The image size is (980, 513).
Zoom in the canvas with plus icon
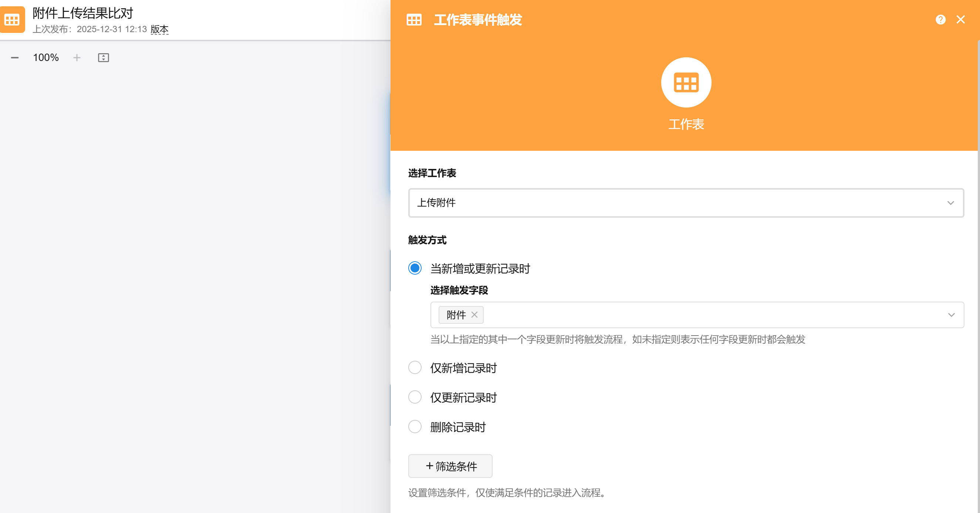[77, 58]
